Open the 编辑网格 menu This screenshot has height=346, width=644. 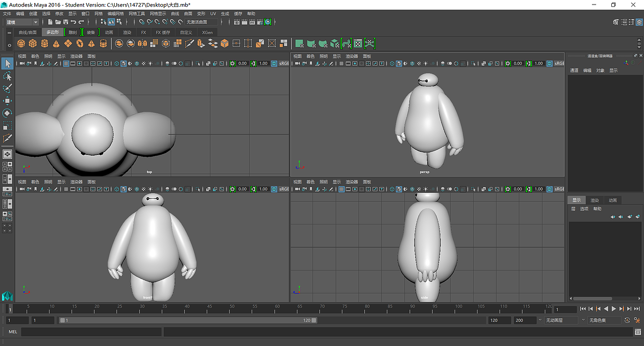(x=116, y=14)
